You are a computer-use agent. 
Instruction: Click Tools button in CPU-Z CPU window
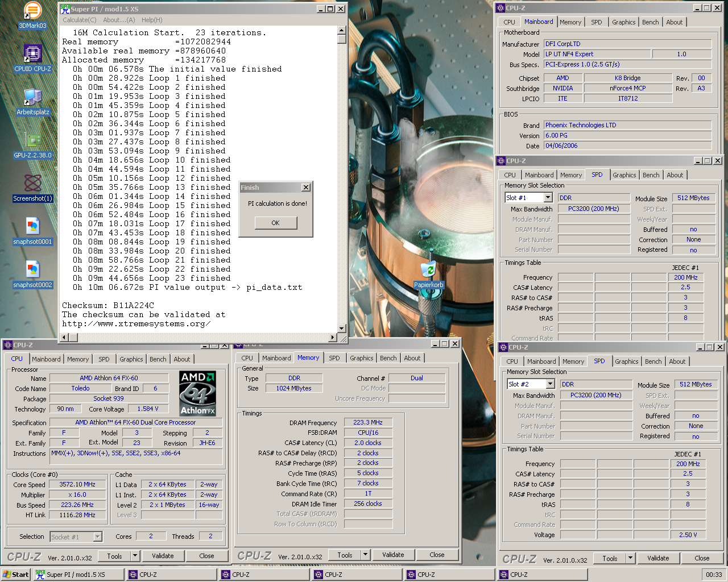tap(115, 556)
